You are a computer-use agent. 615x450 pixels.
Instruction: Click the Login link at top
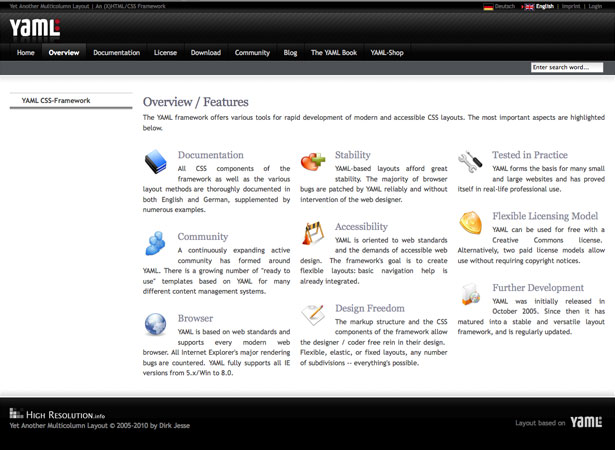click(x=595, y=6)
